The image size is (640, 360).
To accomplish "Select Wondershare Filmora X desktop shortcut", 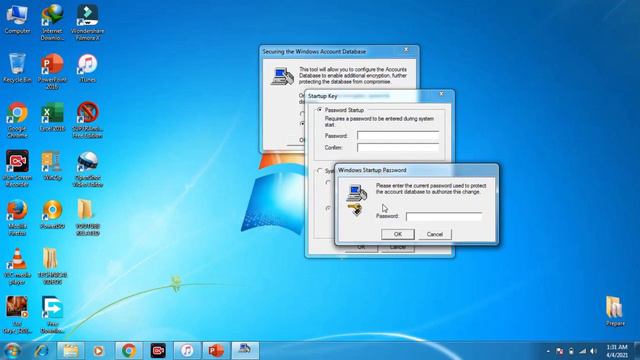I will pos(87,22).
